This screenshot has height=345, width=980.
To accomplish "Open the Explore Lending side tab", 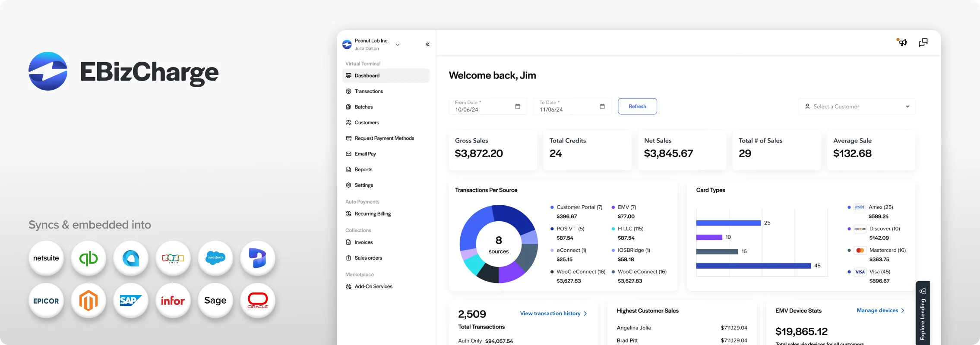I will point(923,314).
